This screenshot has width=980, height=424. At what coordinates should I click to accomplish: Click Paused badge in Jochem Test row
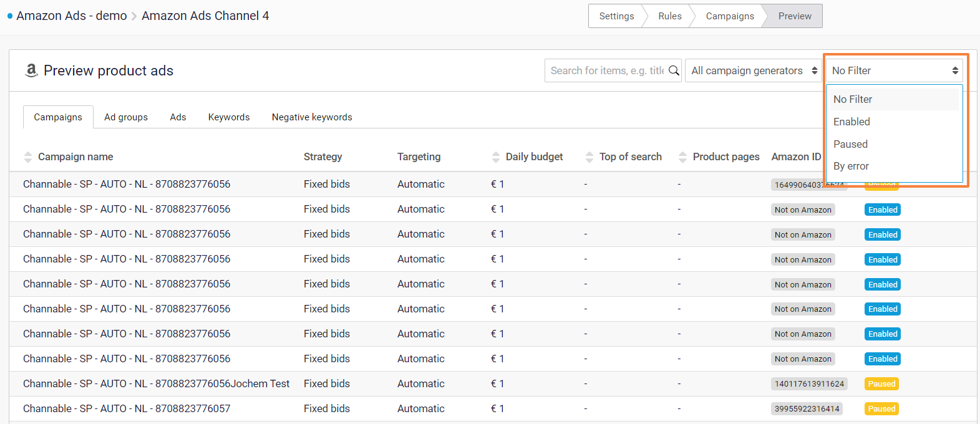click(881, 384)
